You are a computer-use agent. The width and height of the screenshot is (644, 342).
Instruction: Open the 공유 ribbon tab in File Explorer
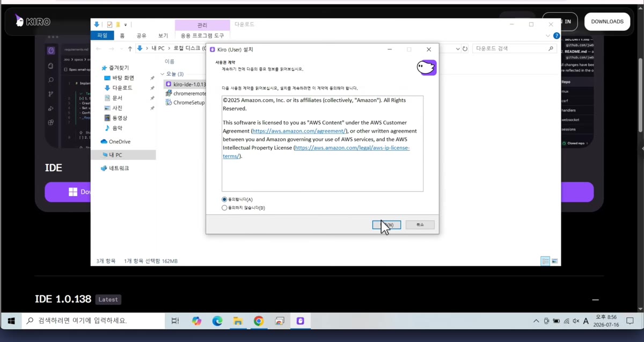tap(141, 35)
